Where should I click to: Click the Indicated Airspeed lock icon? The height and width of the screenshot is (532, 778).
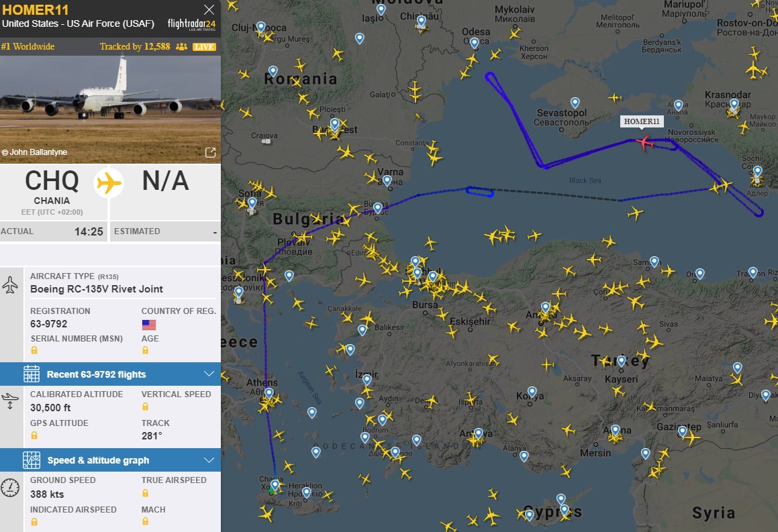coord(34,521)
